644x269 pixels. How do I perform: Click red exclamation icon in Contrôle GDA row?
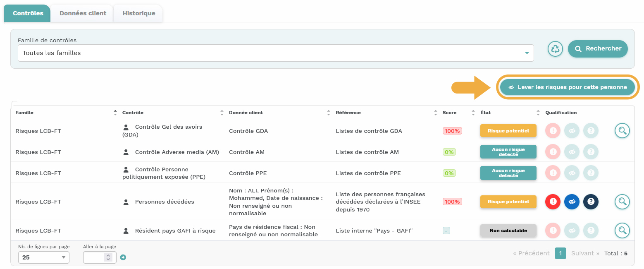click(553, 131)
